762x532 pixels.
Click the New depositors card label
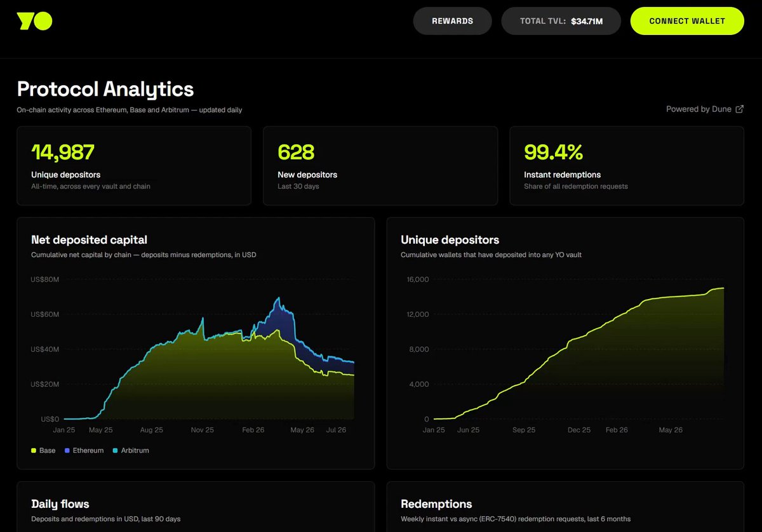307,175
